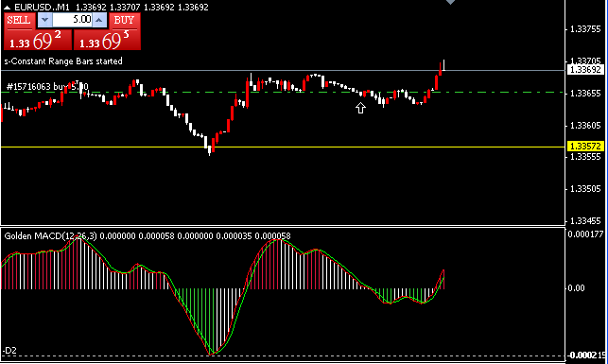Click the current price label 1.33692
This screenshot has height=364, width=608.
click(x=585, y=70)
